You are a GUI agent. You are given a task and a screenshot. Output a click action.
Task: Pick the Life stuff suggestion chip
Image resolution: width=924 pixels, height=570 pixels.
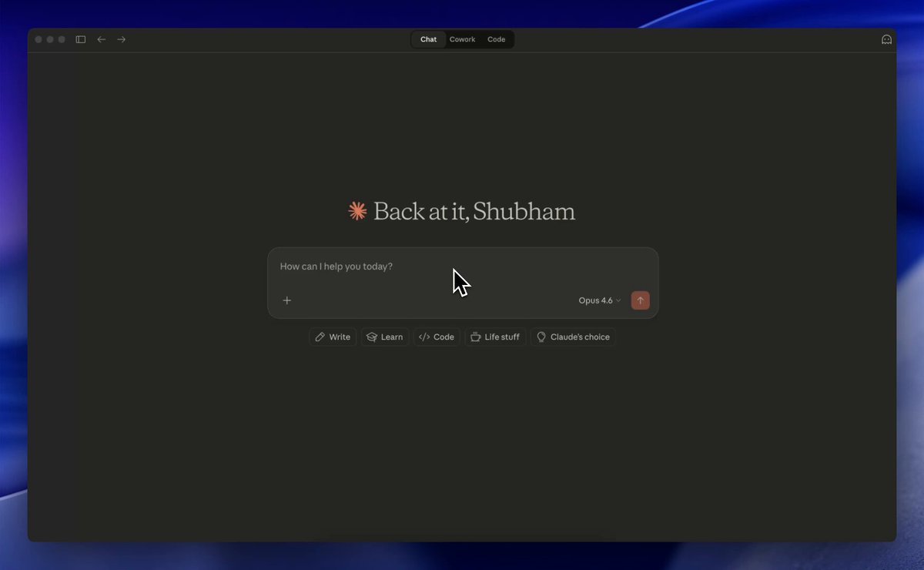point(495,337)
